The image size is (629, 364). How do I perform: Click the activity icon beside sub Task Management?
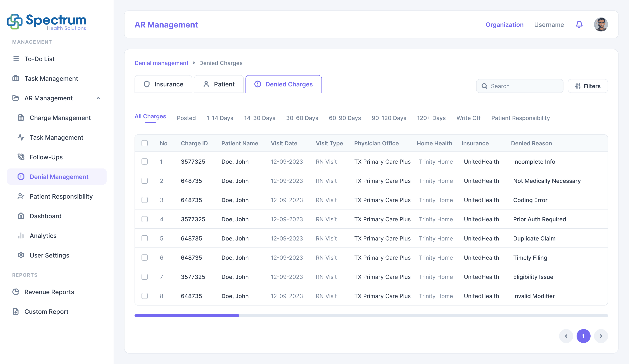21,137
